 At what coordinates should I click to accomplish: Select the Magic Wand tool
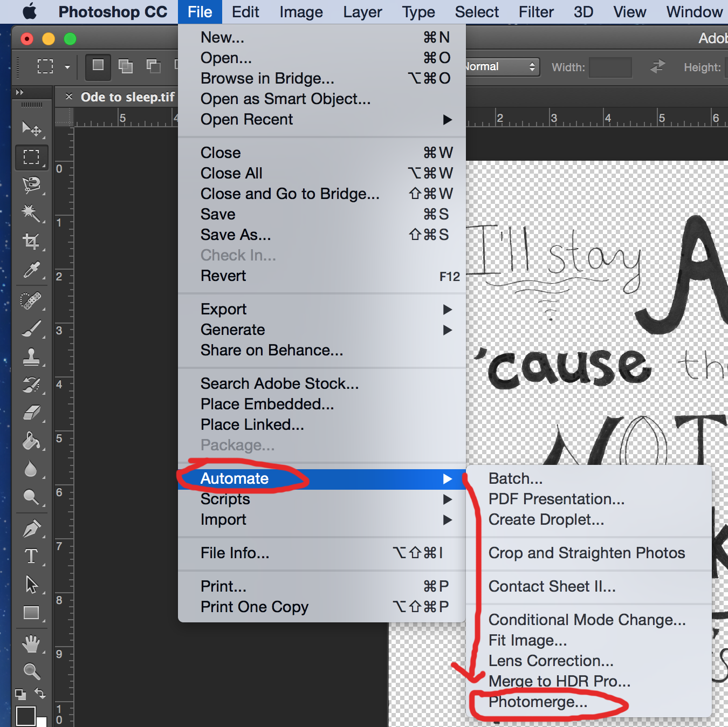click(31, 213)
